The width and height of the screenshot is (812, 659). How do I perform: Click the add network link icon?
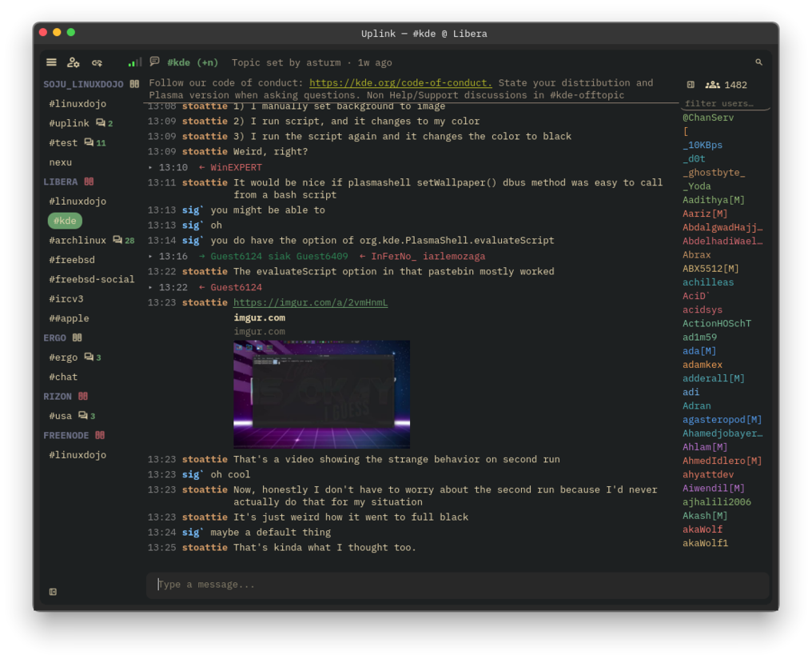pos(97,62)
